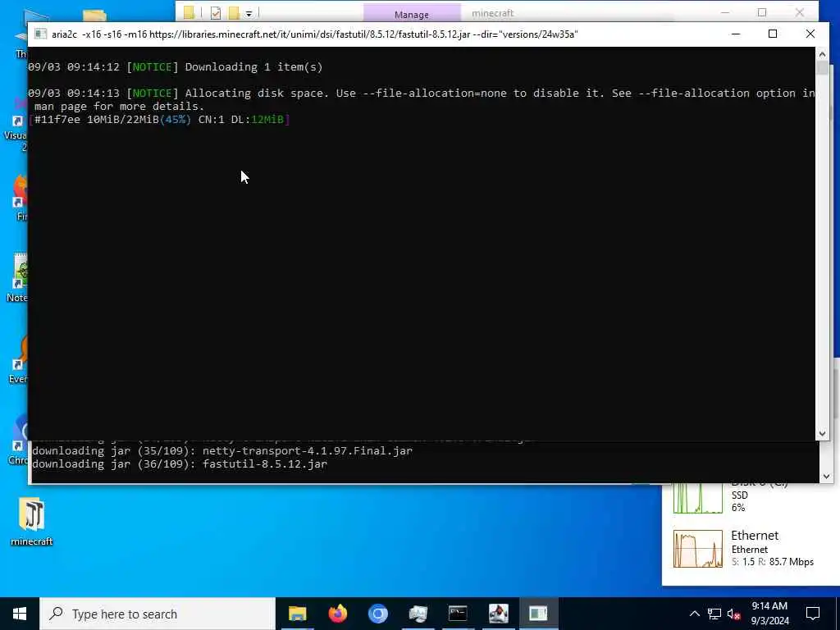Click the '45%' download progress text

click(176, 120)
